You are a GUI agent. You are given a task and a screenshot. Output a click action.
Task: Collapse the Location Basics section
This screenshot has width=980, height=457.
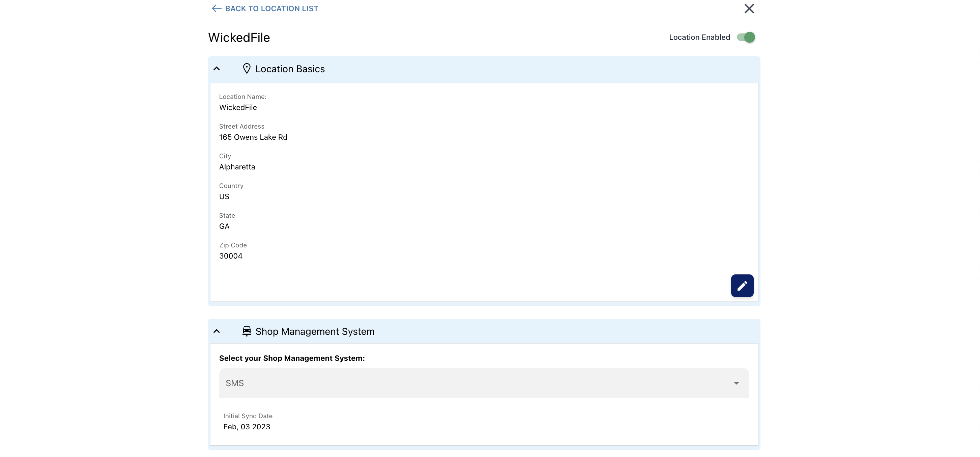click(217, 69)
